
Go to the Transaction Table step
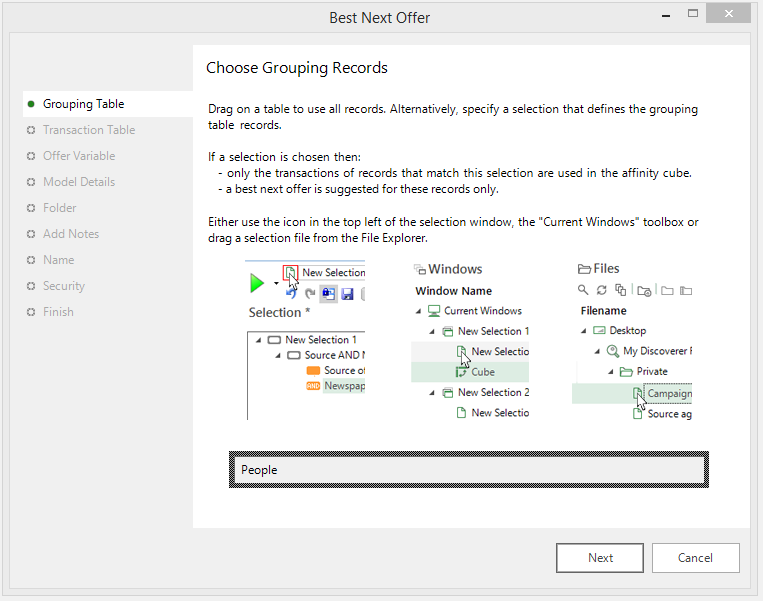click(89, 130)
